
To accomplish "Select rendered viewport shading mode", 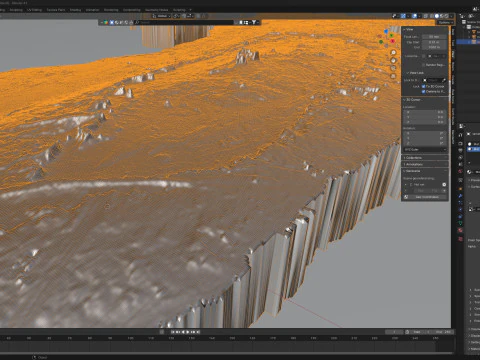I will pyautogui.click(x=447, y=16).
